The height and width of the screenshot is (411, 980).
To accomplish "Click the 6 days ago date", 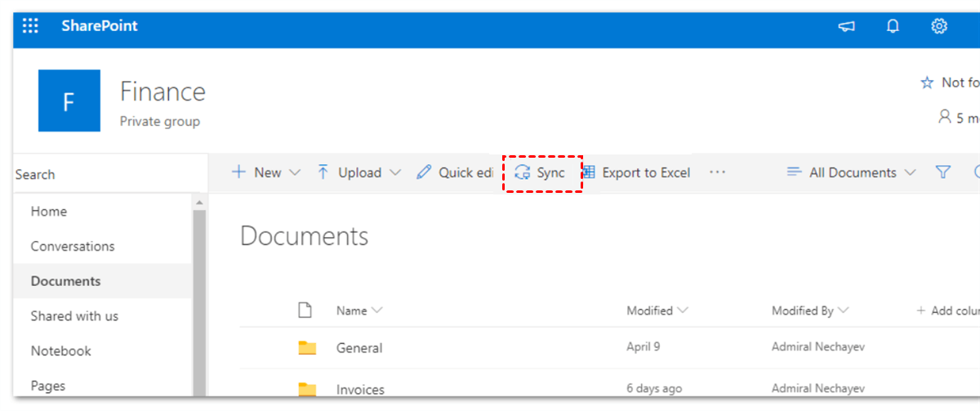I will (x=655, y=389).
